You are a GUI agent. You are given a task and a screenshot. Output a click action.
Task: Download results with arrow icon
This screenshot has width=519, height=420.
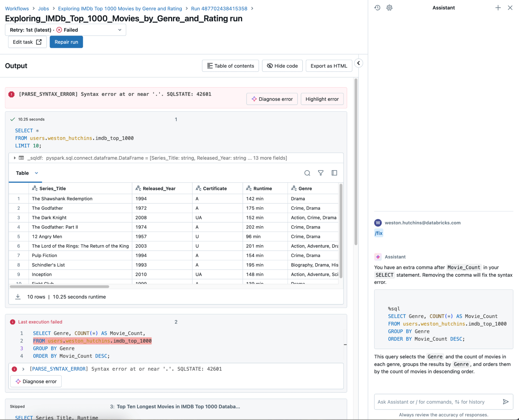click(x=18, y=297)
